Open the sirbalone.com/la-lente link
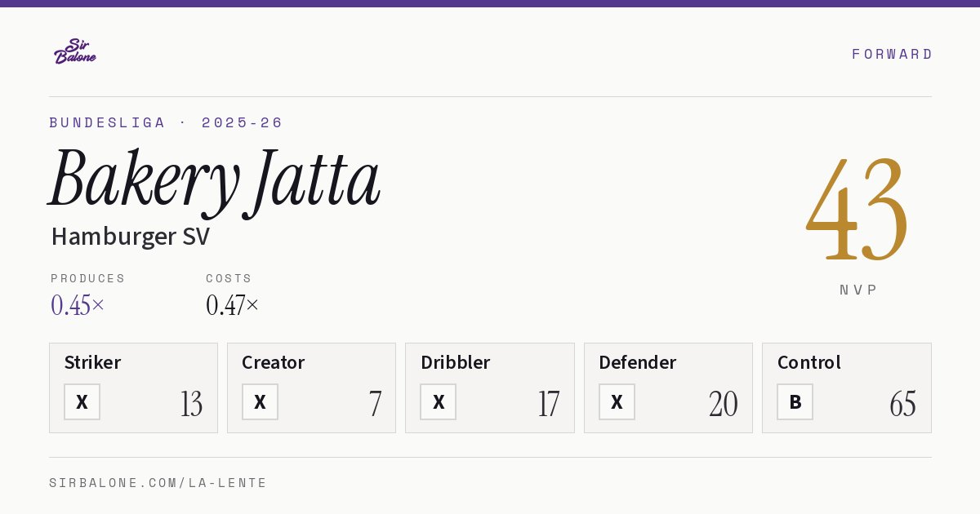 pos(158,483)
